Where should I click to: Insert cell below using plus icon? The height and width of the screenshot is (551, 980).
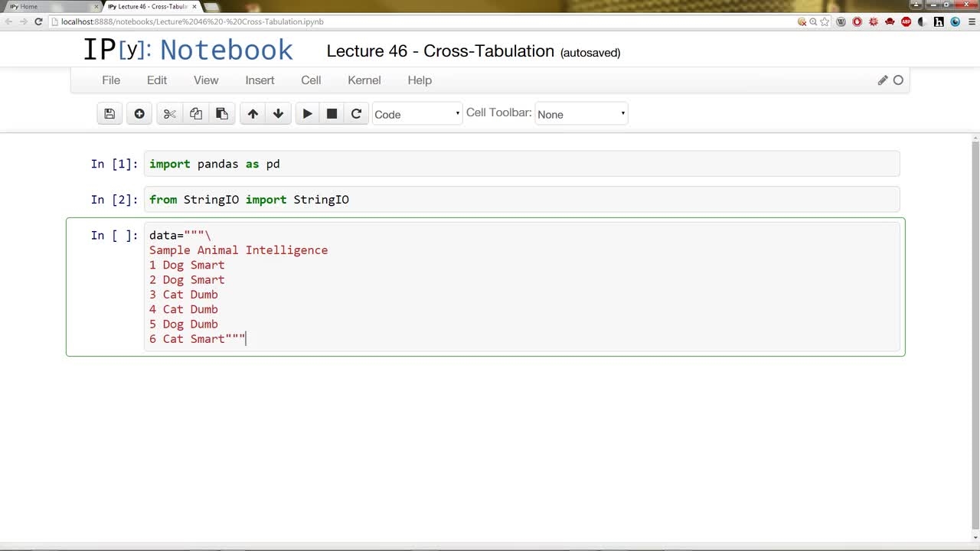click(139, 114)
